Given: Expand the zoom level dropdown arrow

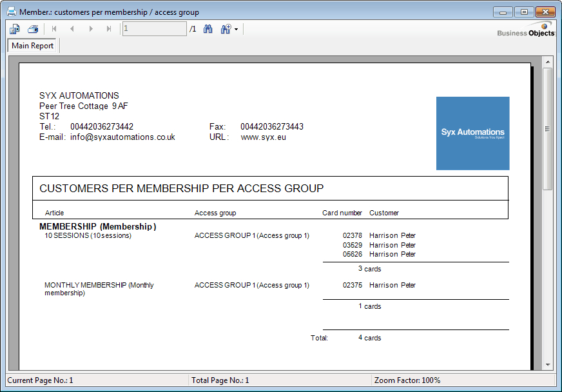Looking at the screenshot, I should pyautogui.click(x=237, y=30).
